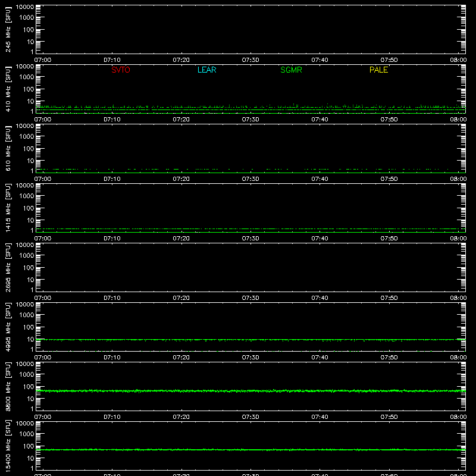Click the 1000 tick label of the 410 MHz panel

(27, 77)
